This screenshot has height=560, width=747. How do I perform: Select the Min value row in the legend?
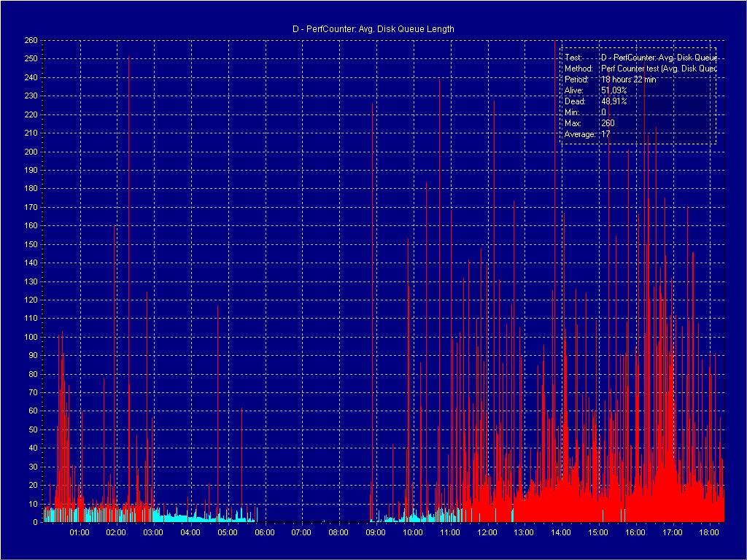click(585, 112)
